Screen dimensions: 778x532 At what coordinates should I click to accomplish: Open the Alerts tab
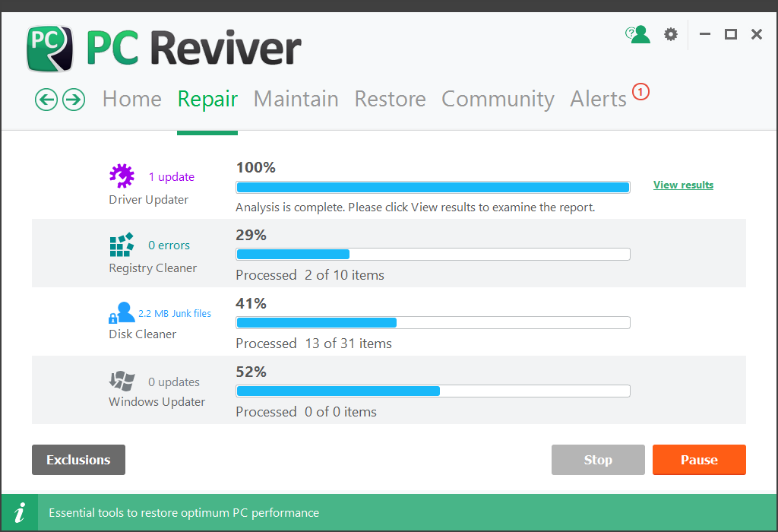pyautogui.click(x=598, y=100)
